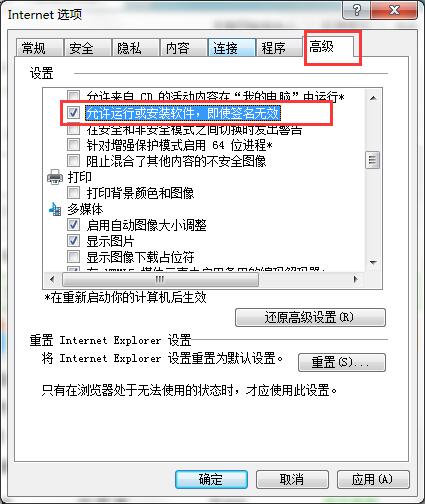Click the settings list scroll-up arrow
The height and width of the screenshot is (504, 425).
point(373,98)
